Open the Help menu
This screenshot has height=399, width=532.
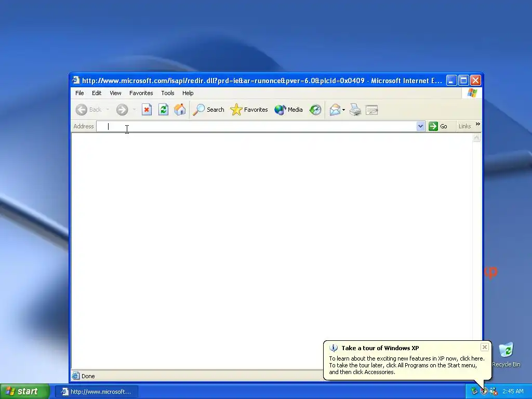188,93
